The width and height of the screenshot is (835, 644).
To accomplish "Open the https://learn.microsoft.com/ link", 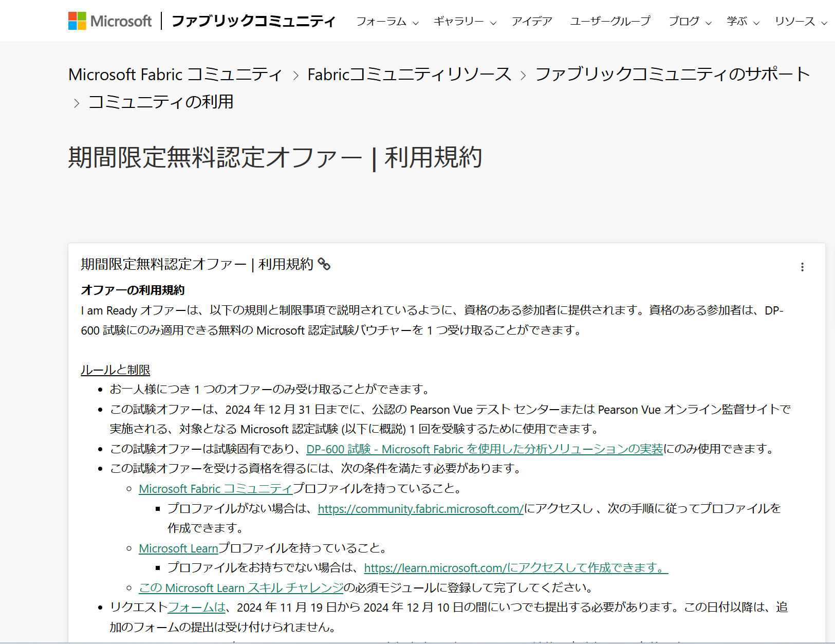I will click(x=516, y=568).
